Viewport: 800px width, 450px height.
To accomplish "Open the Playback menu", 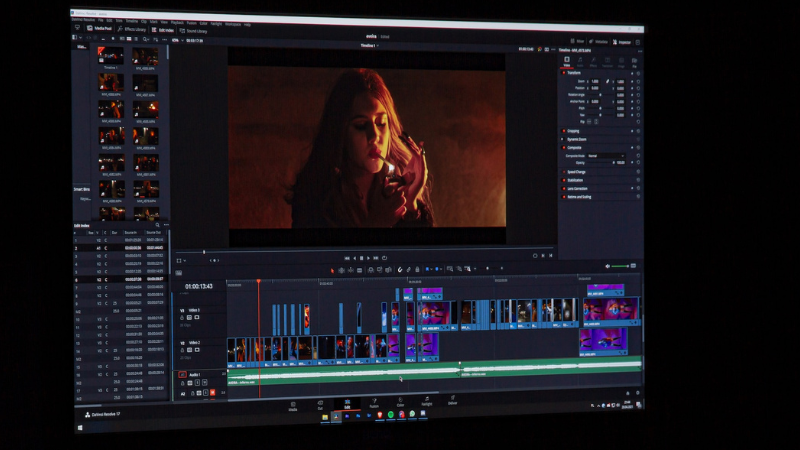I will coord(177,22).
